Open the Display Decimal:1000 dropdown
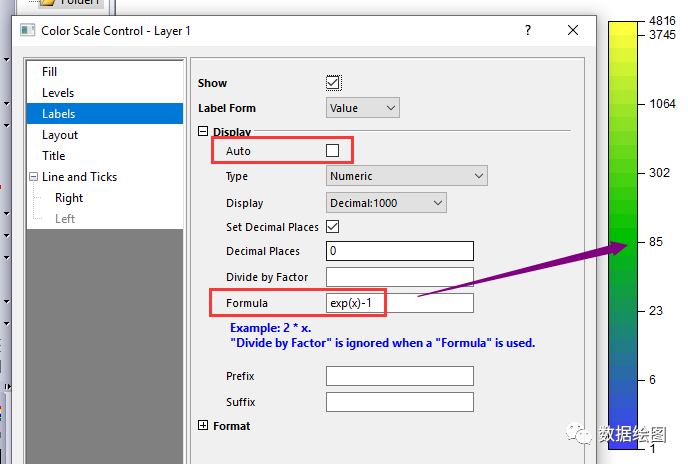 [x=386, y=203]
